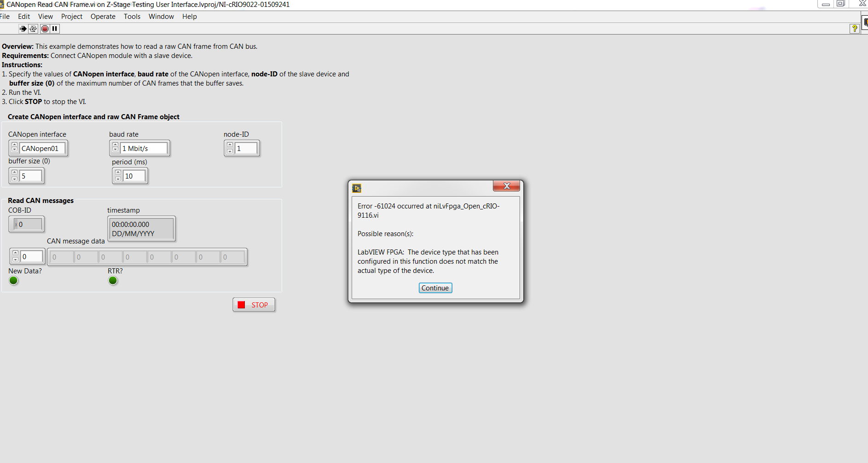Open the Window menu
Screen dimensions: 868x463
point(161,17)
